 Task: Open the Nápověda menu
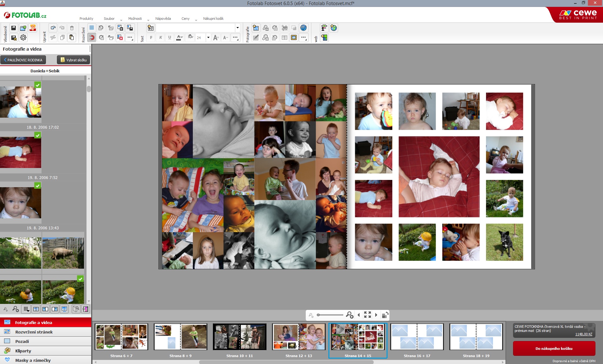(163, 19)
